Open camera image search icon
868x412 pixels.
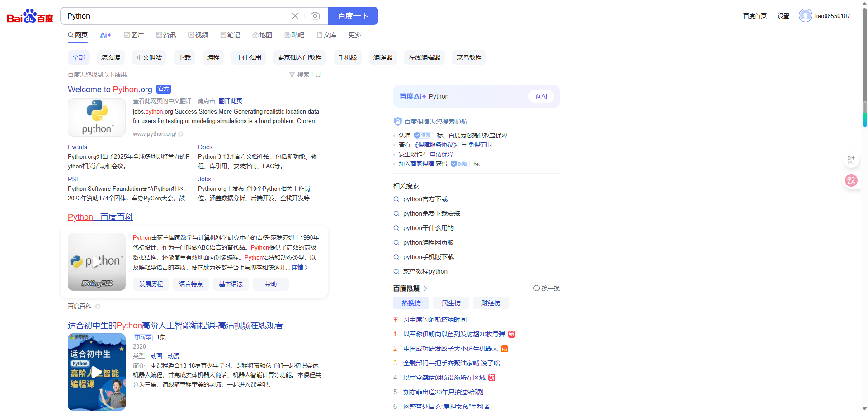pos(315,16)
